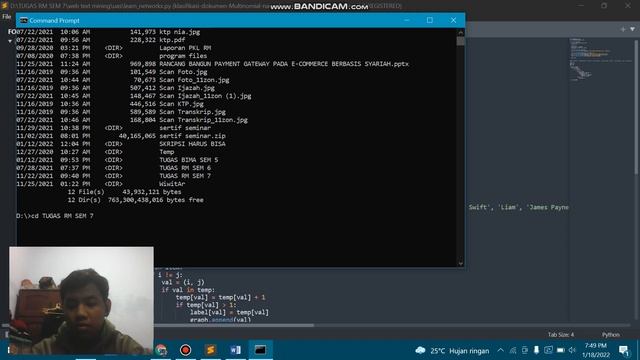Maximize the Sublime Text window
Screen dimensions: 640x360
tap(604, 6)
